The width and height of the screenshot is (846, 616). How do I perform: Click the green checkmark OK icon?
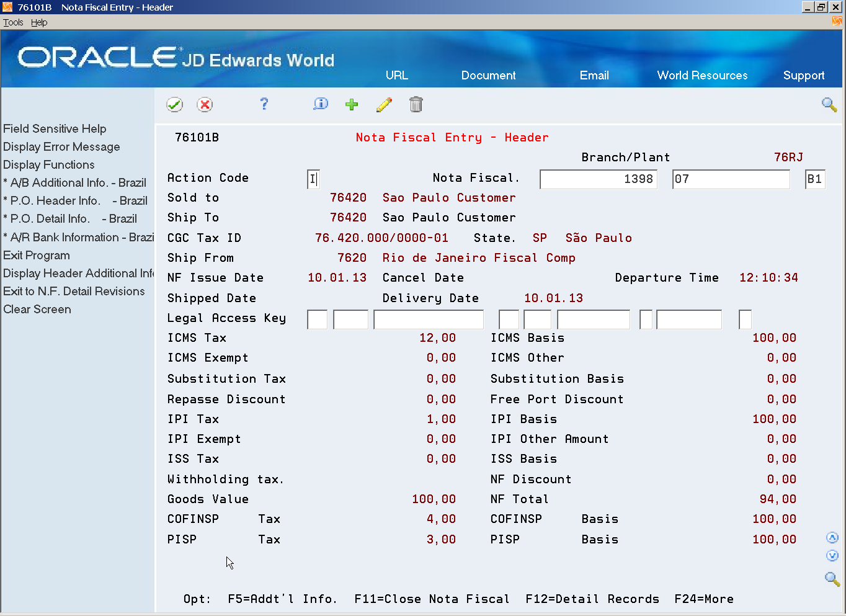click(175, 105)
